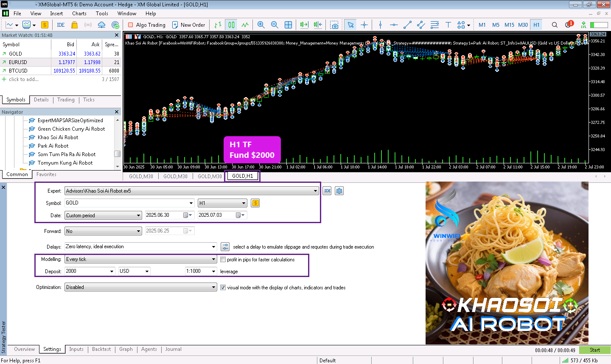The image size is (611, 364).
Task: Open symbol specification dollar button in tester
Action: 255,203
